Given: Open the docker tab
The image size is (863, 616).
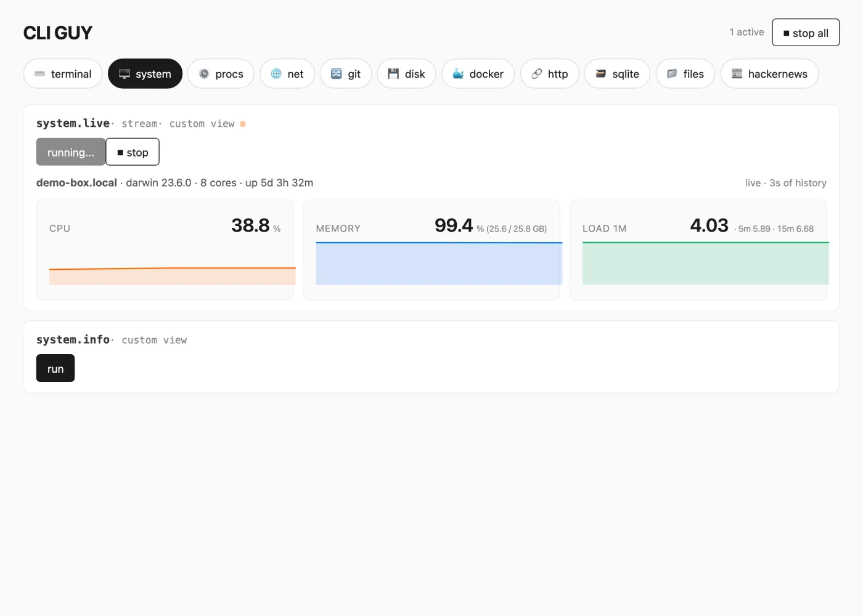Looking at the screenshot, I should pyautogui.click(x=478, y=74).
